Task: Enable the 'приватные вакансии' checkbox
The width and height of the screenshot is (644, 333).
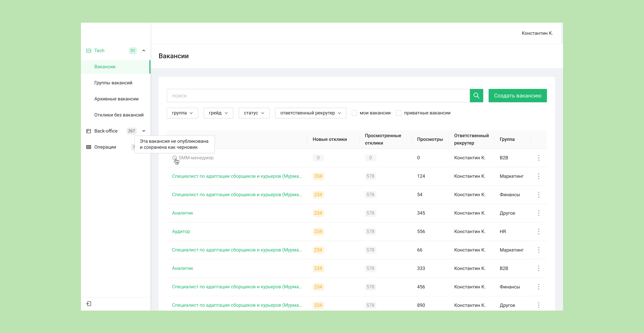Action: click(399, 113)
